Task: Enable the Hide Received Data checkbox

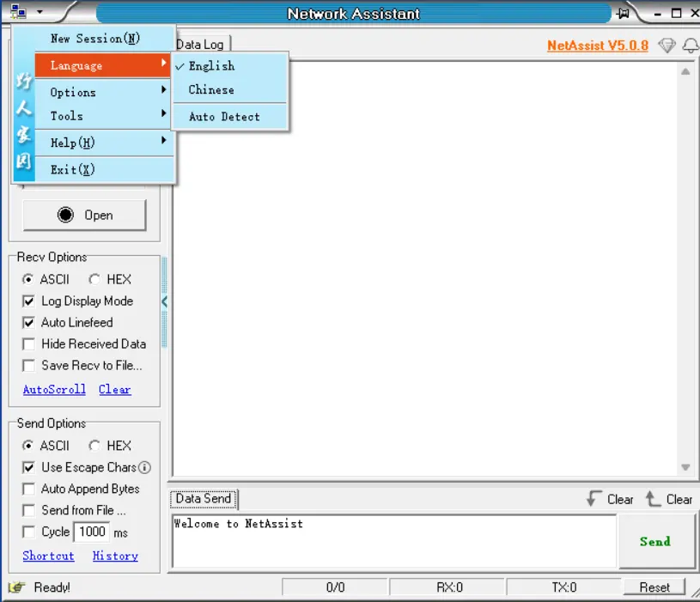Action: point(29,344)
